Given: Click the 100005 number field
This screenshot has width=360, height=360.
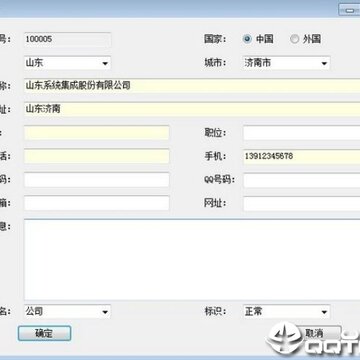Looking at the screenshot, I should click(x=67, y=39).
